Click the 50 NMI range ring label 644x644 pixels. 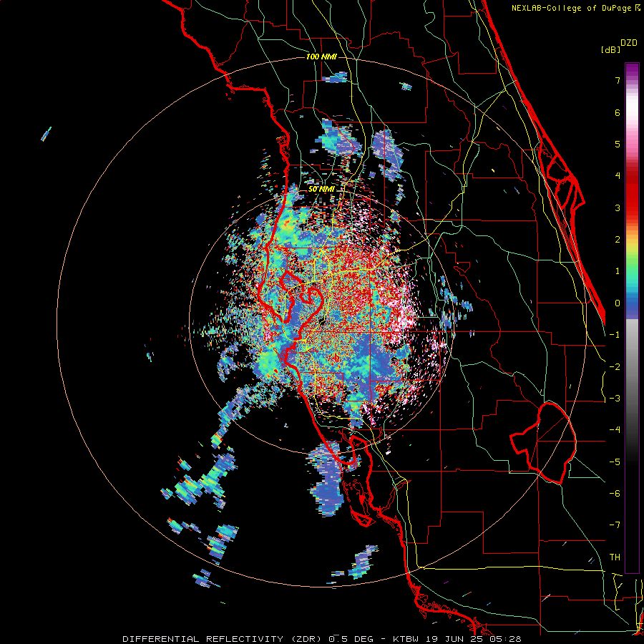[321, 189]
